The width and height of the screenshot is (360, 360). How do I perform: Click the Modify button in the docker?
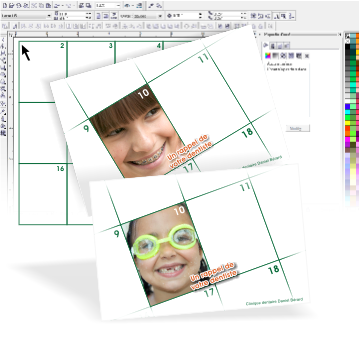[x=298, y=128]
